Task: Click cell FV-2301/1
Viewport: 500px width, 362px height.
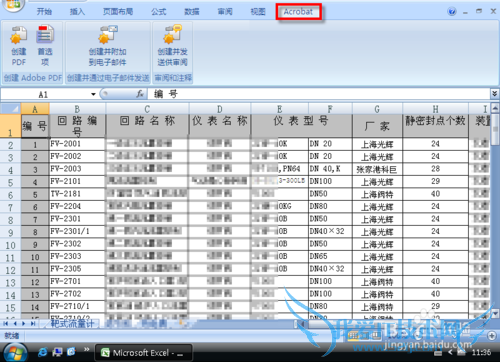Action: coord(77,232)
